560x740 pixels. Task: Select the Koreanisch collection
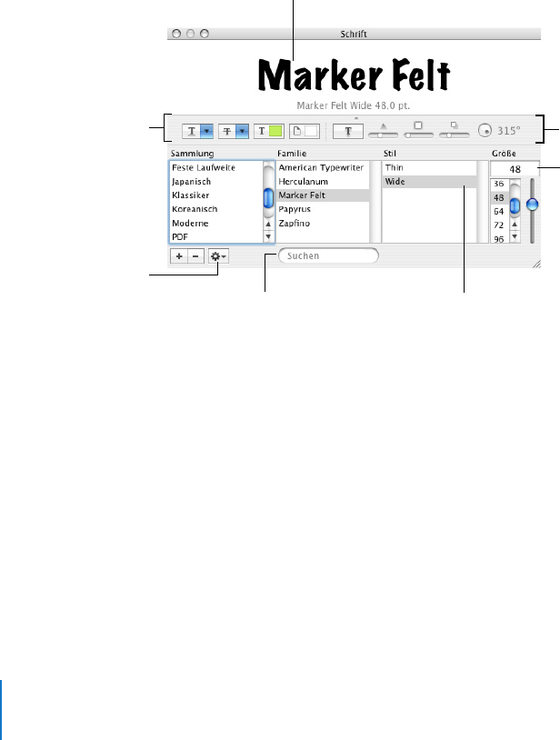(x=215, y=209)
